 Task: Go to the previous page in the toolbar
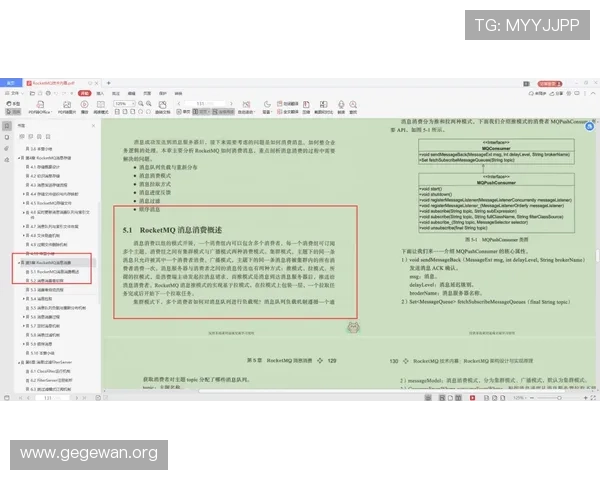179,104
